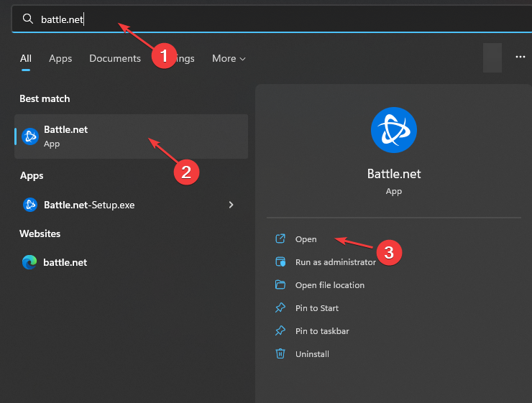Image resolution: width=532 pixels, height=403 pixels.
Task: Click the battle.net search input field
Action: pos(272,19)
